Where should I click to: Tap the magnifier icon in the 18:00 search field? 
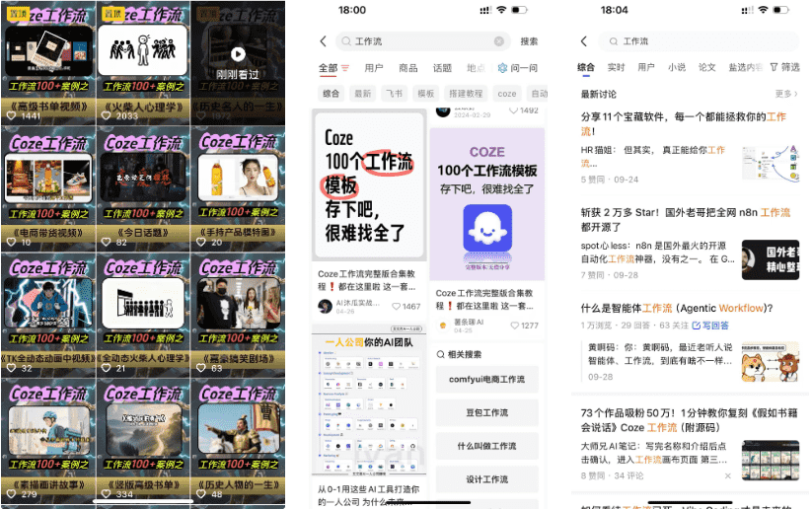click(346, 41)
